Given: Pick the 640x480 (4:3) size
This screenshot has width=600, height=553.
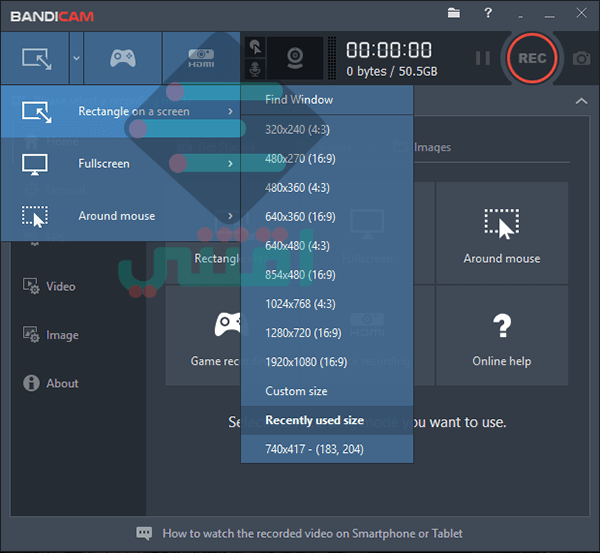Looking at the screenshot, I should click(327, 246).
